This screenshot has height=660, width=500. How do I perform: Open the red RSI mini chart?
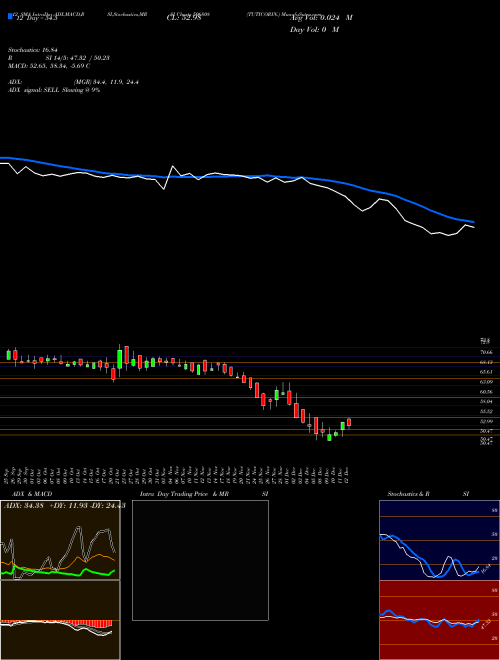point(439,620)
